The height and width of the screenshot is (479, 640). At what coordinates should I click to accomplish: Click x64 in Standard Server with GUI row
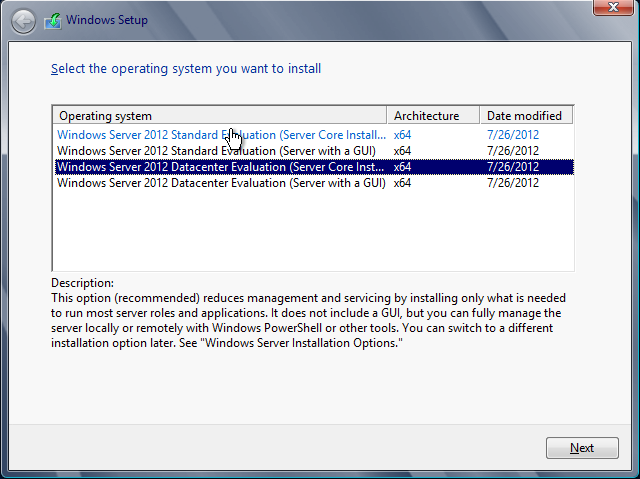point(402,151)
